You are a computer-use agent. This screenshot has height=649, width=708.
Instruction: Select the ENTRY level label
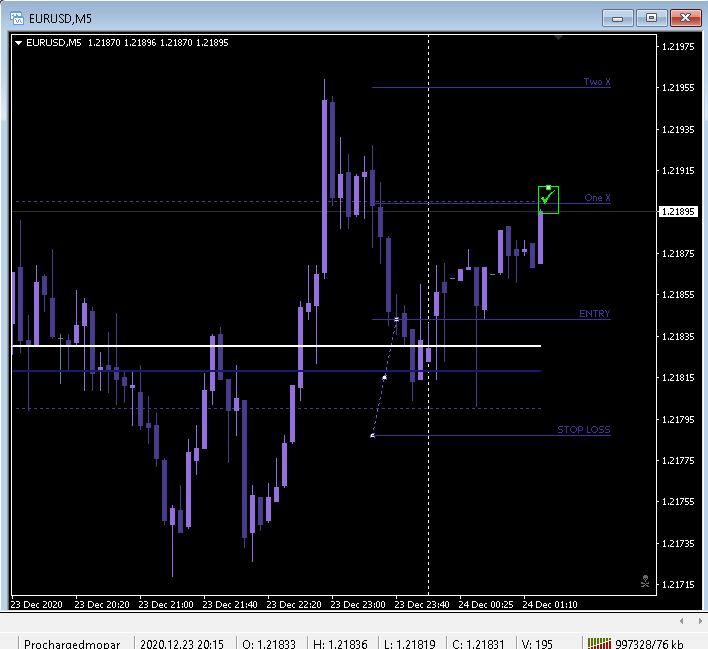[x=595, y=313]
